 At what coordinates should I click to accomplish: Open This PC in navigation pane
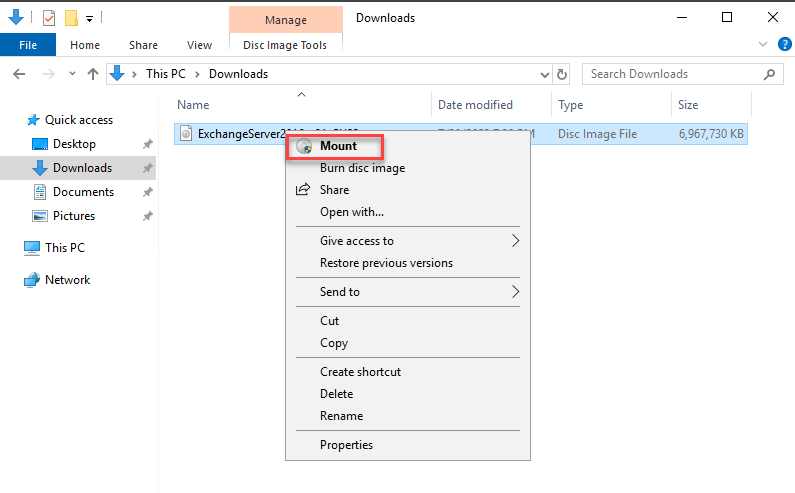pos(64,248)
